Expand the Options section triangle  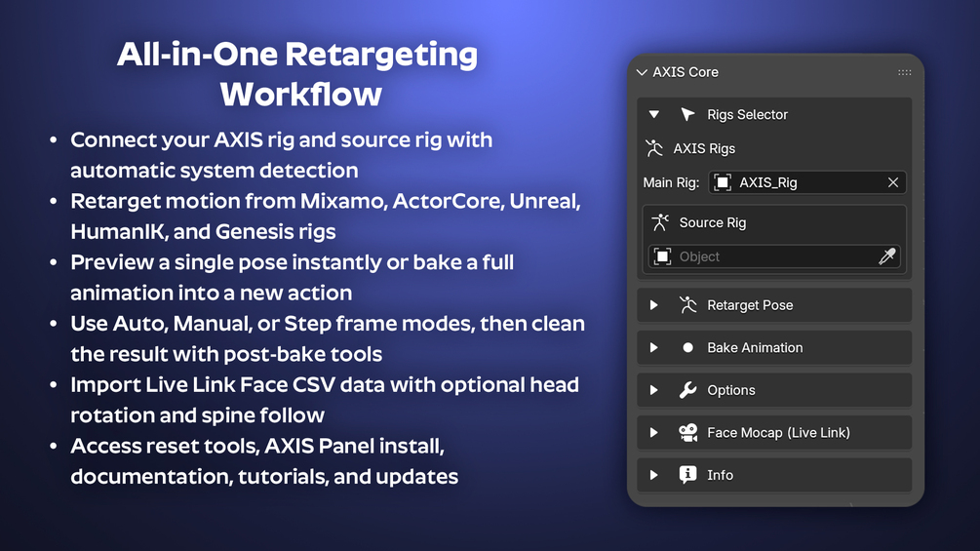(653, 390)
